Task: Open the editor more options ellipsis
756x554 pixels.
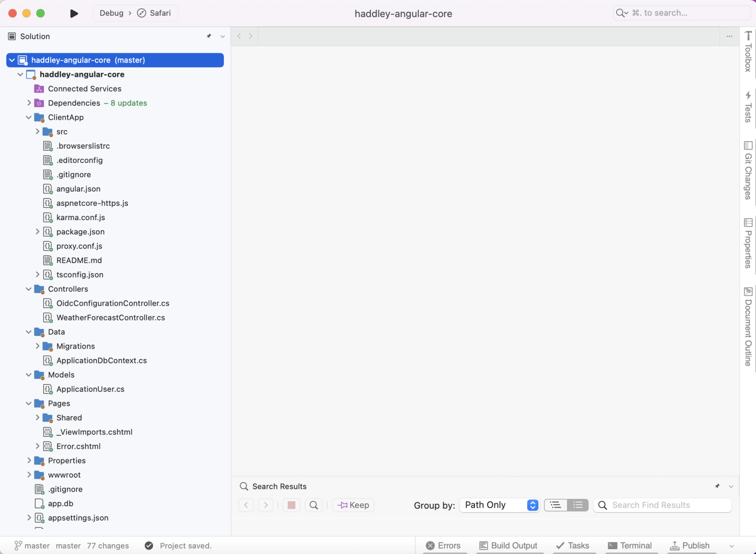Action: tap(729, 36)
